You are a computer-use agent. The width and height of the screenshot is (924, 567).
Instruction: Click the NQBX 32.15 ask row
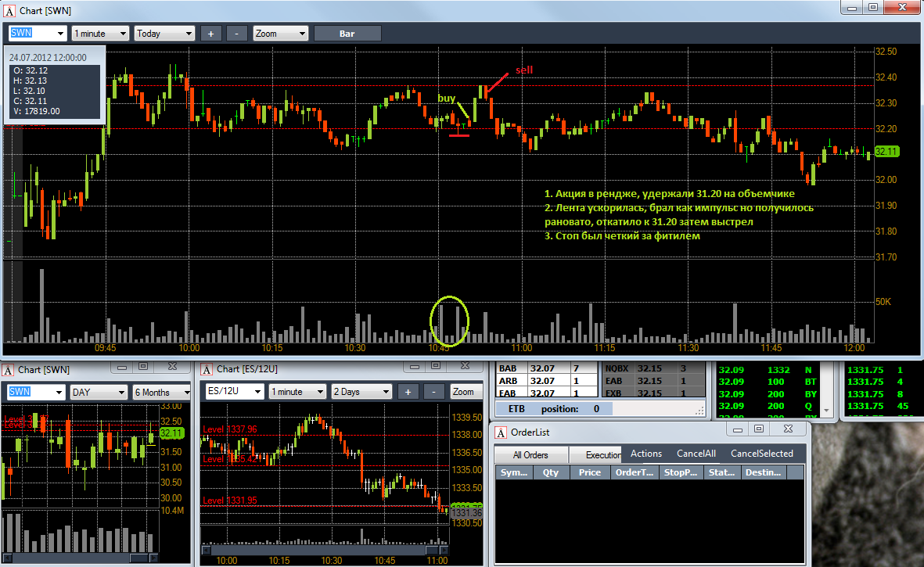653,368
